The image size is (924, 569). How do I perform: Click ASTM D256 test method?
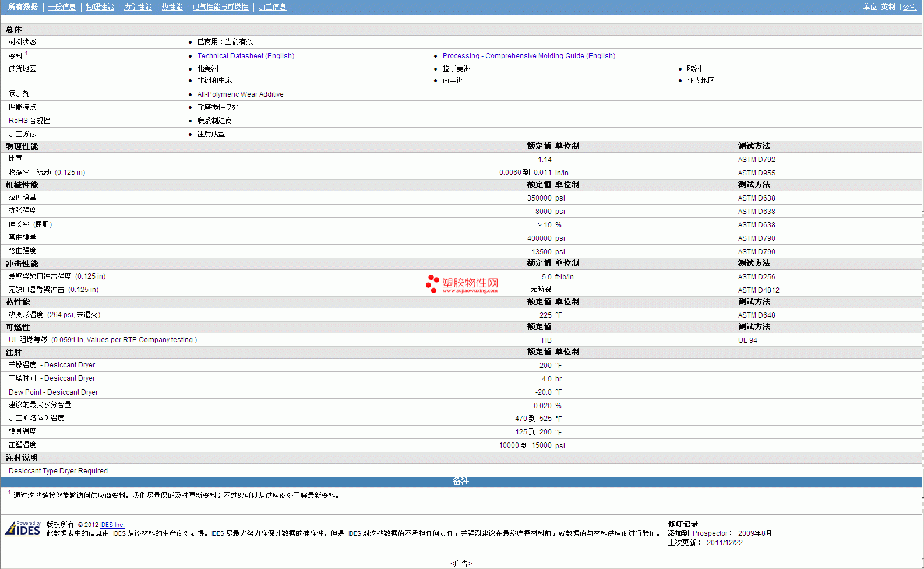756,277
